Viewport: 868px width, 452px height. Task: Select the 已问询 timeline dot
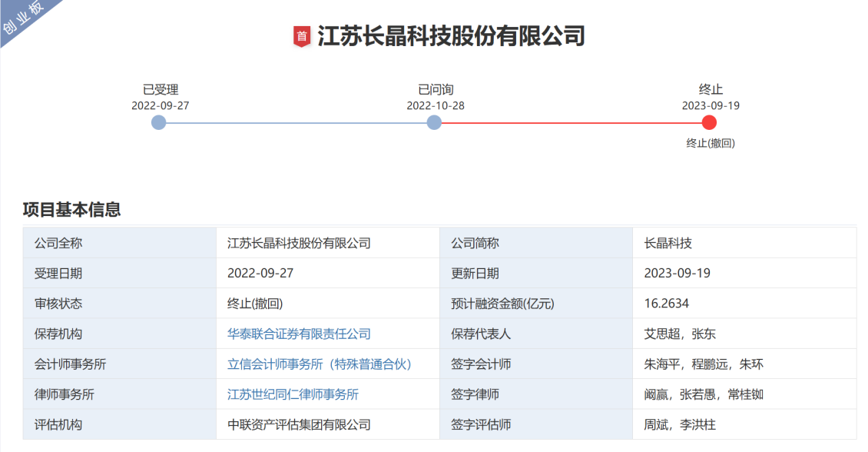(x=433, y=121)
